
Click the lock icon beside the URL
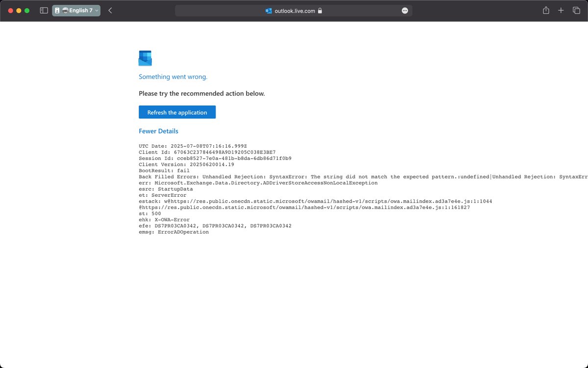320,10
